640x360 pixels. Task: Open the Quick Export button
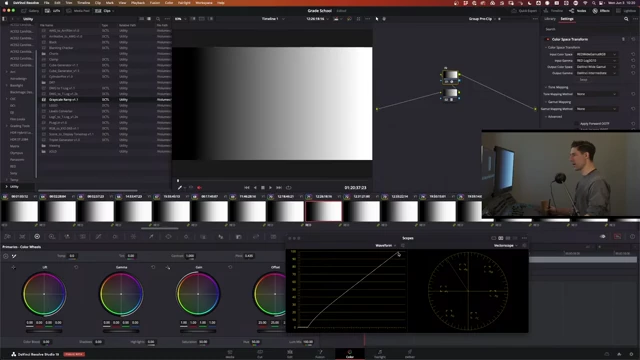pos(524,11)
